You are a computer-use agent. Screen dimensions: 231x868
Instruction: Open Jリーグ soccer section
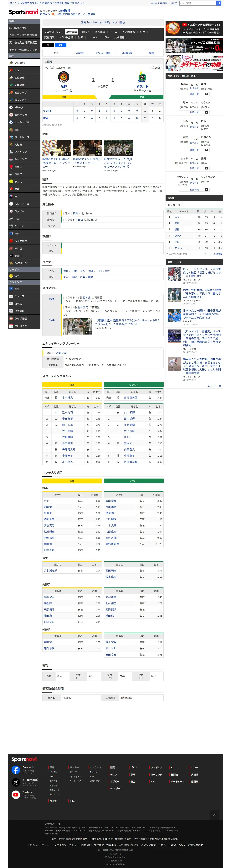[x=24, y=108]
